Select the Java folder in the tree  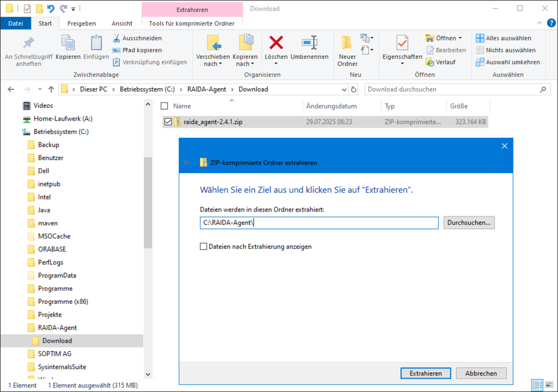click(x=44, y=210)
